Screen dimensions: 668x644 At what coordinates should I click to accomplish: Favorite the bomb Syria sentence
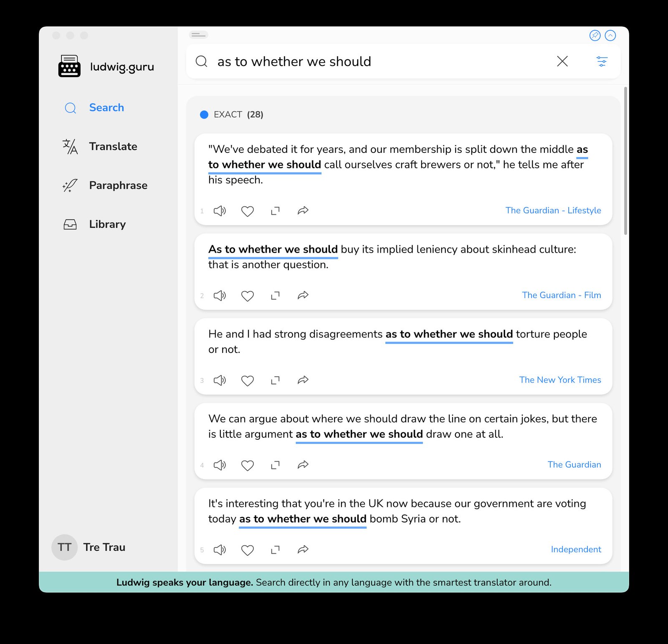[248, 550]
